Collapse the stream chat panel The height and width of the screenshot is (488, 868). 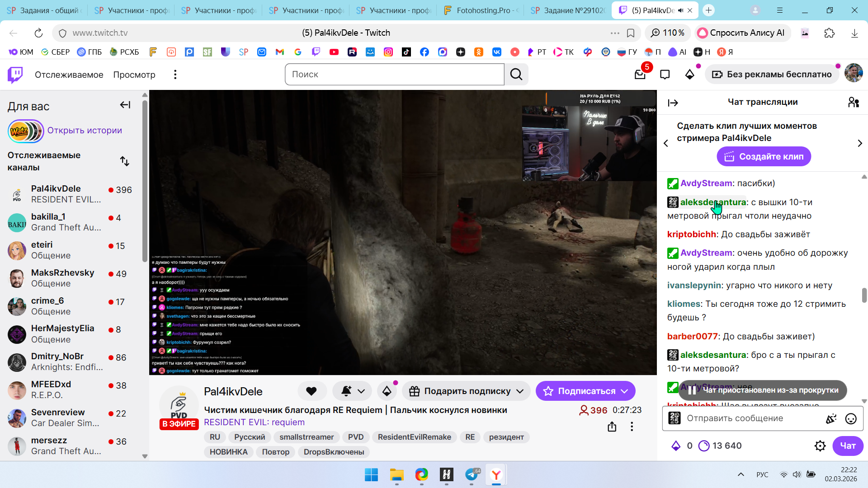(x=673, y=103)
